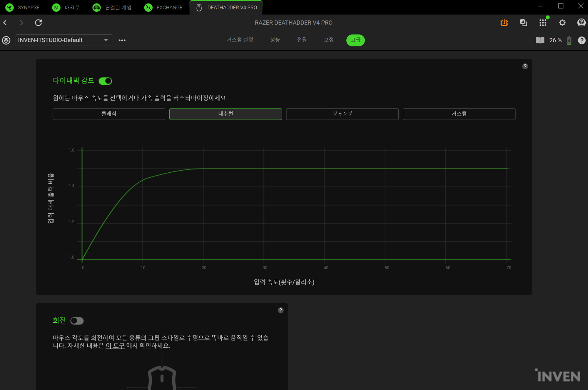The width and height of the screenshot is (588, 390).
Task: Click the top-right help support icon
Action: click(581, 23)
